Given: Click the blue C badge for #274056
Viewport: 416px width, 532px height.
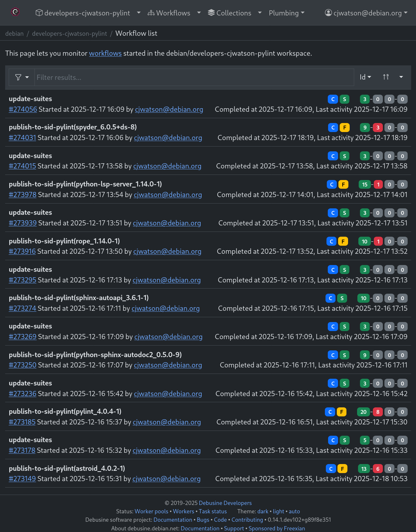Looking at the screenshot, I should [333, 99].
